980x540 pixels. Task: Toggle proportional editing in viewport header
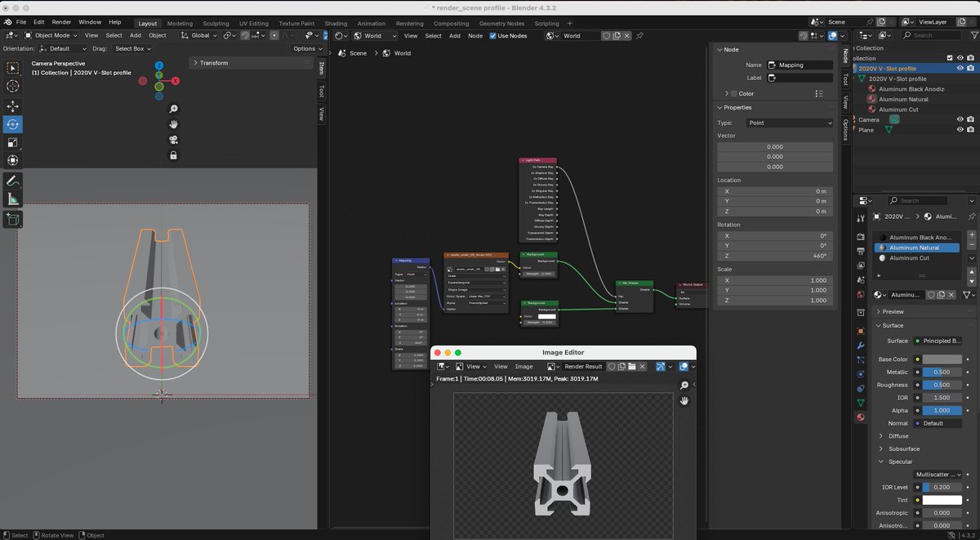[x=274, y=36]
